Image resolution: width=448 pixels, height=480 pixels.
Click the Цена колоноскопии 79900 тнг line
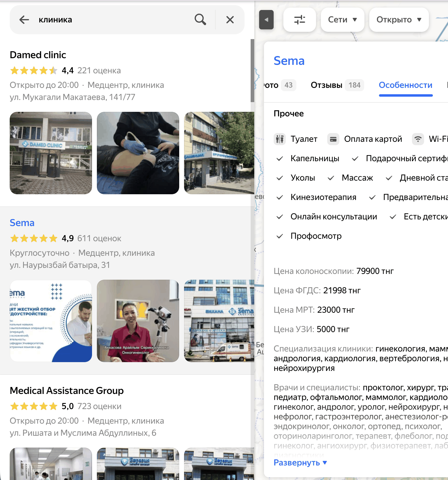tap(334, 271)
